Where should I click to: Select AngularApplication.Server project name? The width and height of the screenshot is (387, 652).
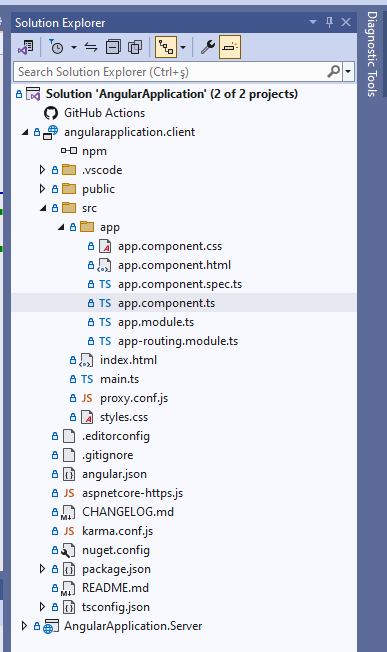(x=133, y=626)
